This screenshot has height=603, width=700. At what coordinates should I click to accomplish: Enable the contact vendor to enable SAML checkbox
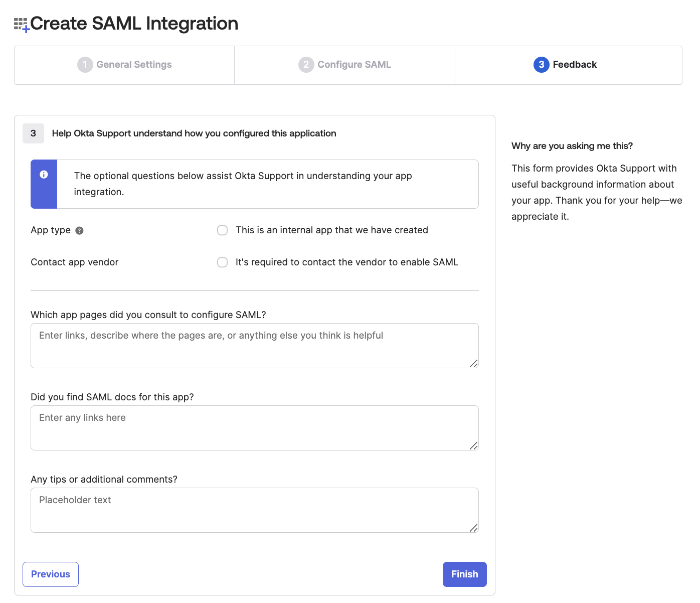(222, 262)
